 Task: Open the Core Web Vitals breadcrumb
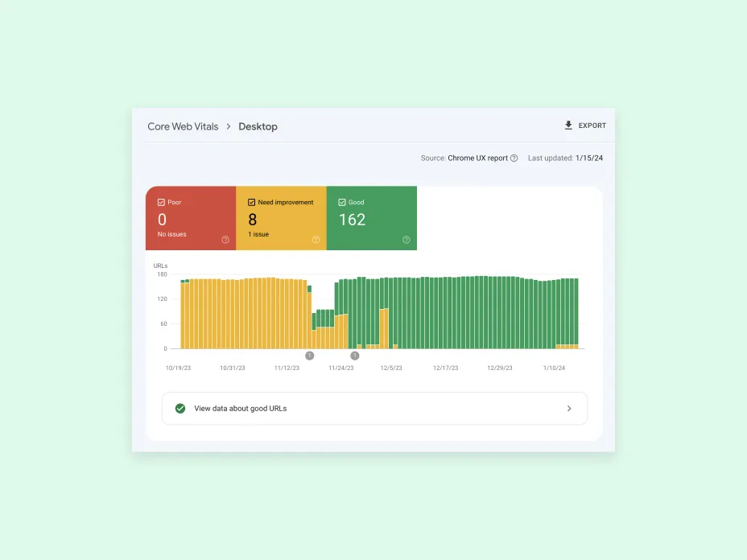182,126
